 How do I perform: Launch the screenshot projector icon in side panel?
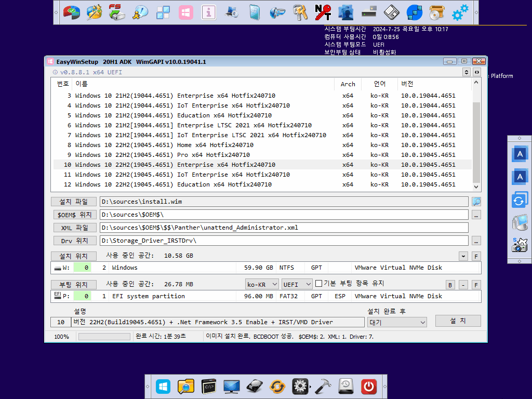coord(520,245)
